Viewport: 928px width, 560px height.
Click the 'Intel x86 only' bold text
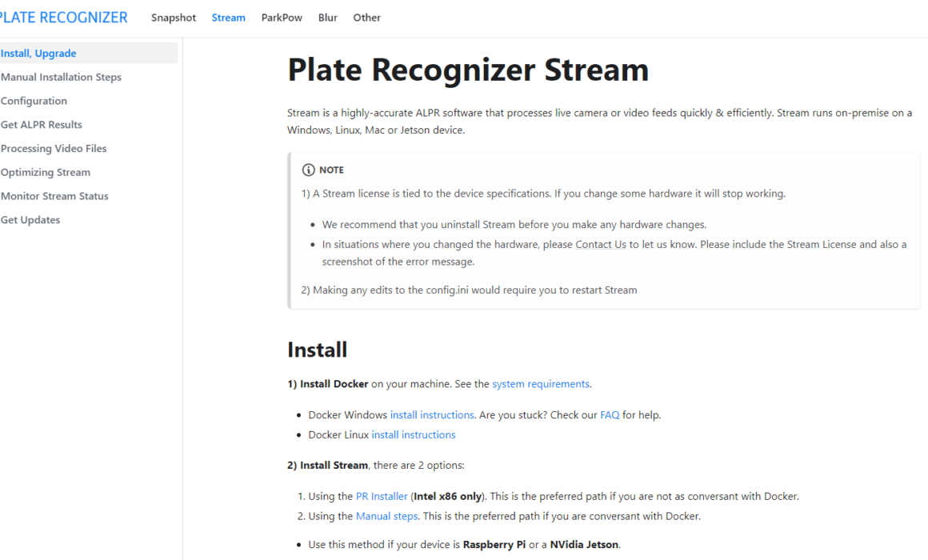click(x=447, y=496)
